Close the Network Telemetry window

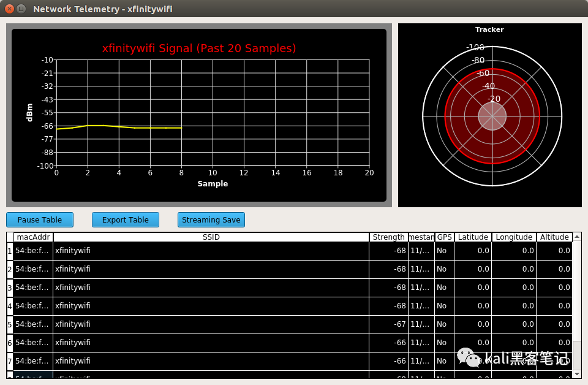tap(10, 9)
